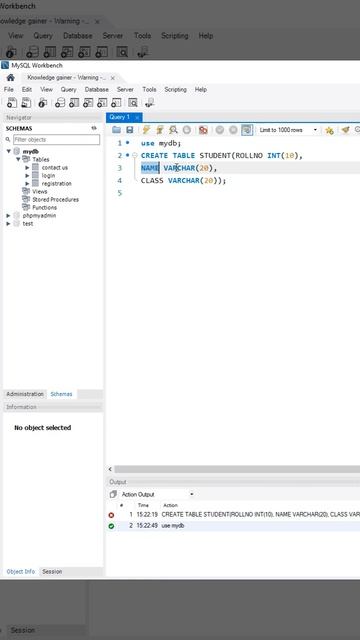Select the failed CREATE TABLE STUDENT output row
Viewport: 360px width, 640px height.
coord(233,515)
